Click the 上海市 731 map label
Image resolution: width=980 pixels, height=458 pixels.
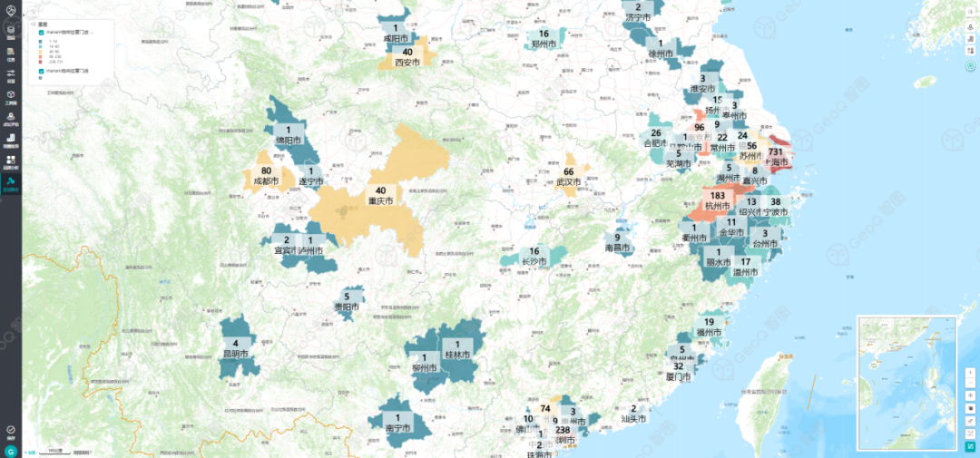tap(776, 157)
